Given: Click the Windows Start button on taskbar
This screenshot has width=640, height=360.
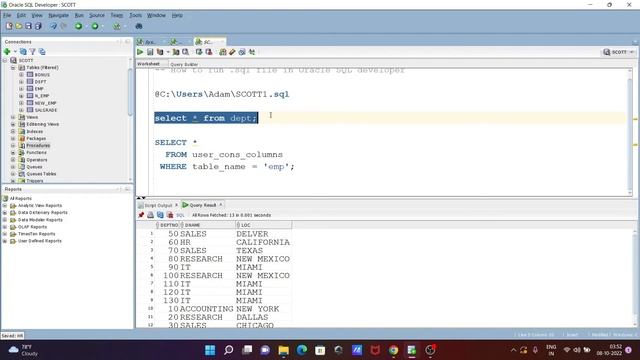Looking at the screenshot, I should 210,350.
